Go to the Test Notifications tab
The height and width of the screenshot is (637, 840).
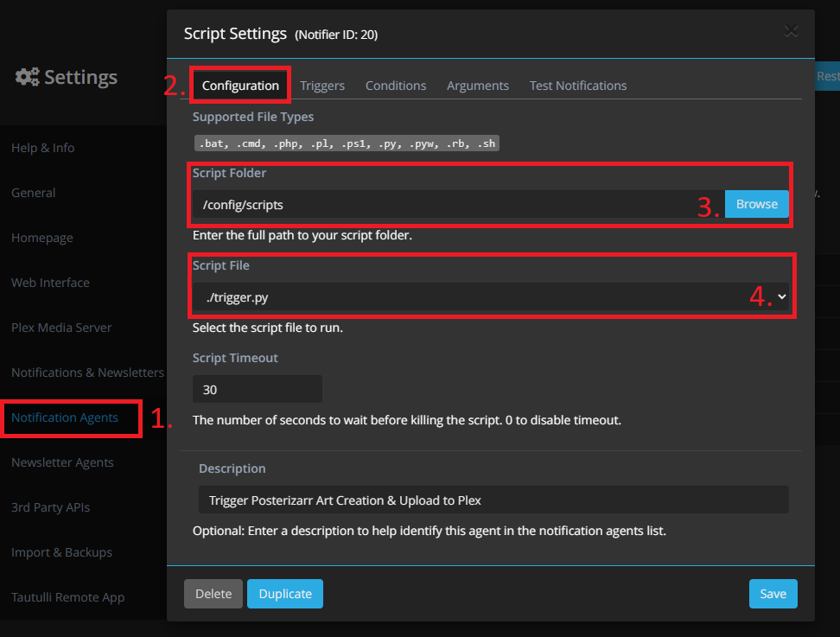pos(577,86)
